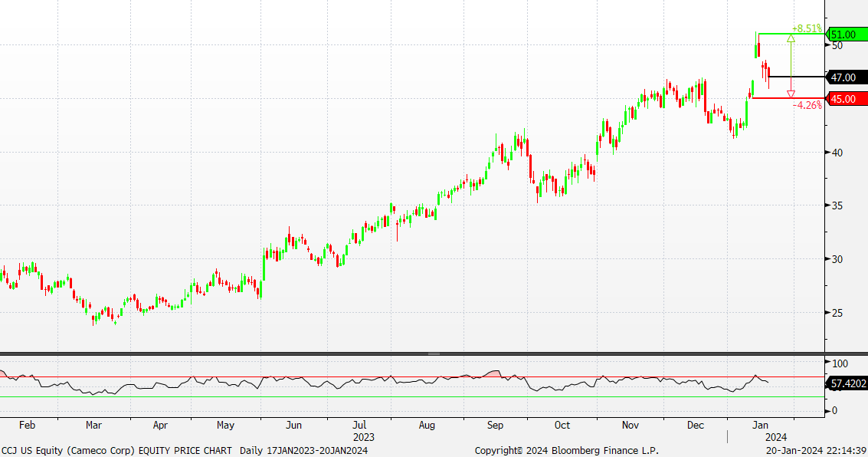Click the 57.4202 indicator value tag
The height and width of the screenshot is (457, 868).
[847, 383]
